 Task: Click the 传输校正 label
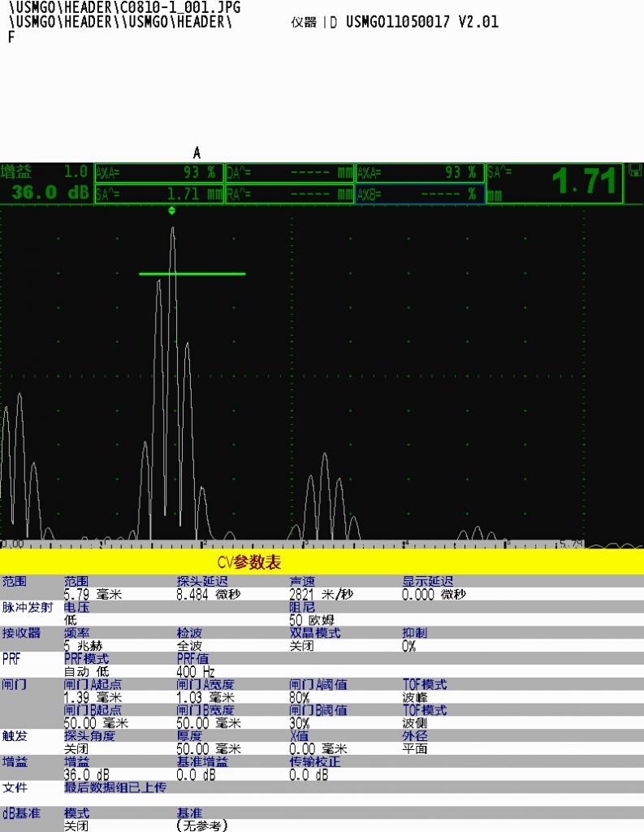[314, 761]
